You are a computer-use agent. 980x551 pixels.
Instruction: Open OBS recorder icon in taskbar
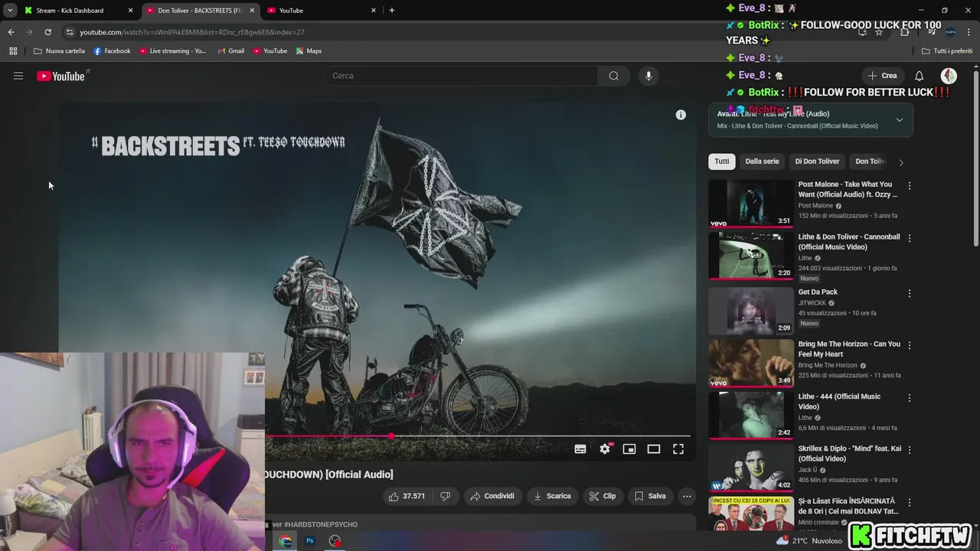pos(335,541)
